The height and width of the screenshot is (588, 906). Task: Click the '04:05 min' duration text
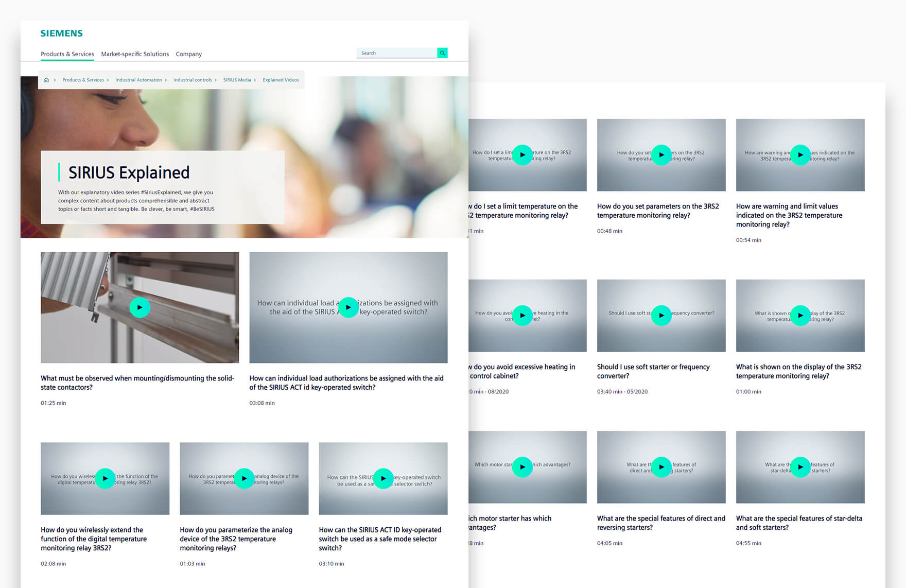(609, 543)
